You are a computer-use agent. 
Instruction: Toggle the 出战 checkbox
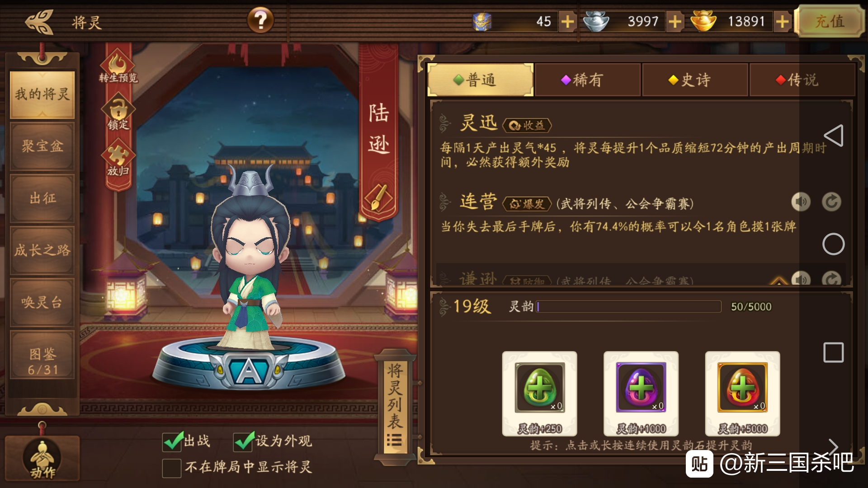(172, 441)
